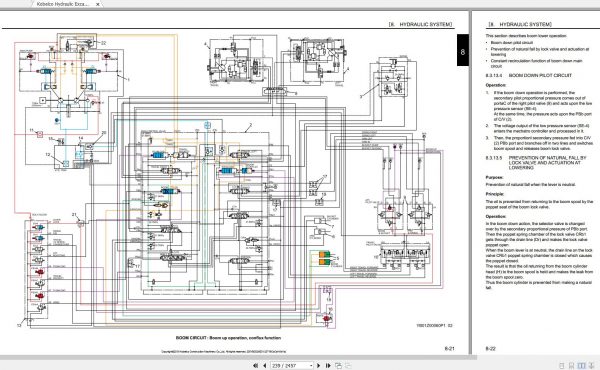Click the right page's HYDRAULIC SYSTEM header
Viewport: 600px width, 370px height.
click(520, 24)
